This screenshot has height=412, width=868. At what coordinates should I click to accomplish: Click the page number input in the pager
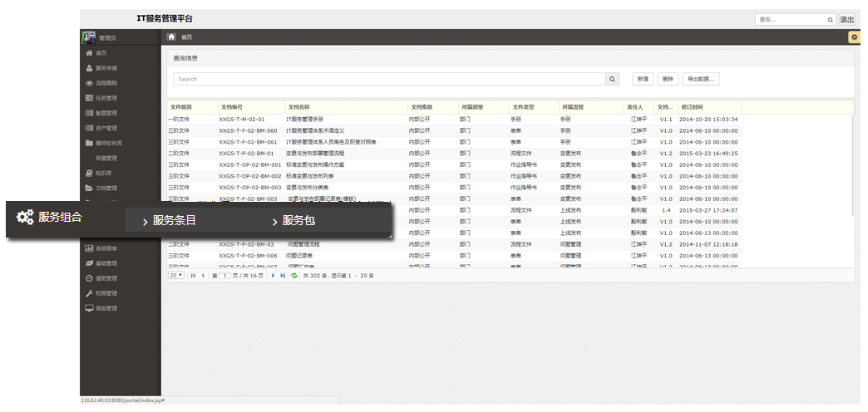pyautogui.click(x=224, y=275)
